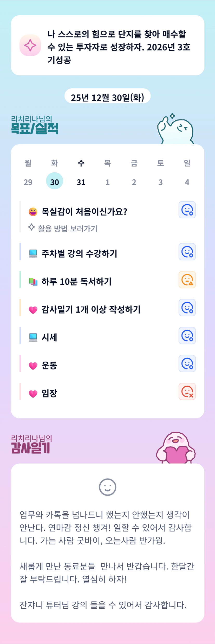Click the pink mascot holding a heart

176,448
